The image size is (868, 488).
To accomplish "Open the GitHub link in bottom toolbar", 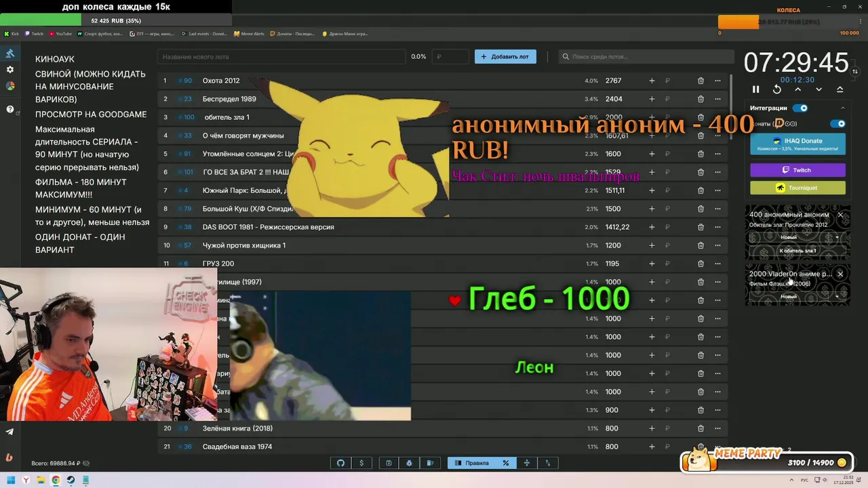I will (340, 463).
